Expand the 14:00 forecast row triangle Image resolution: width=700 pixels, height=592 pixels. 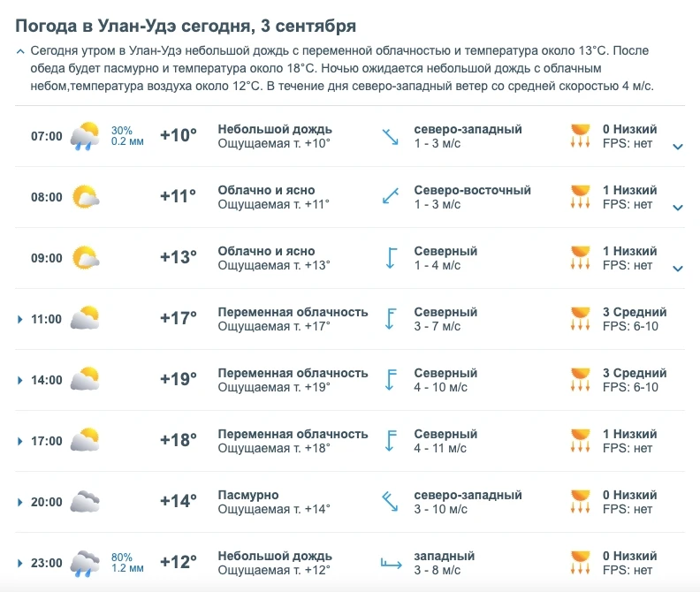19,380
